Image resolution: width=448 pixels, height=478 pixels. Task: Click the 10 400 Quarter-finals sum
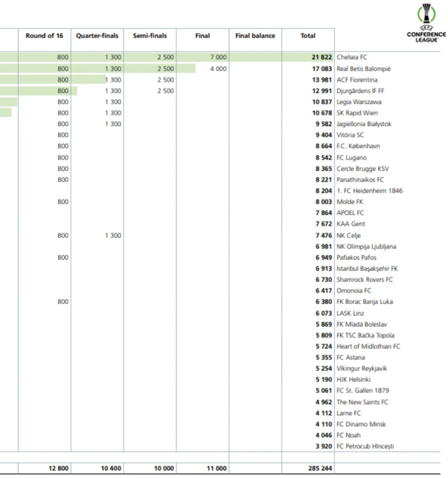tap(111, 469)
